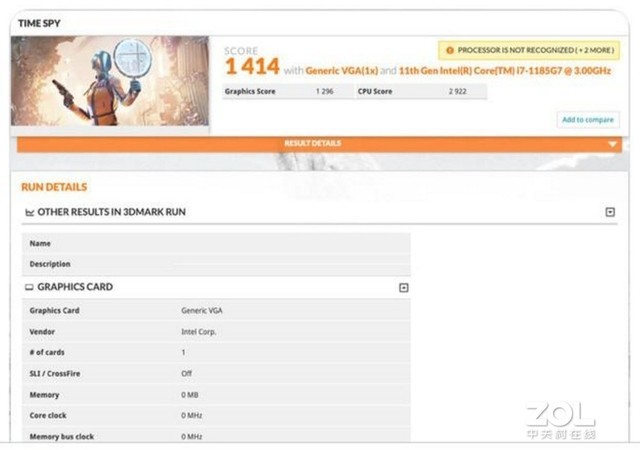Click the Memory bus clock row label
The height and width of the screenshot is (450, 640).
tap(62, 437)
